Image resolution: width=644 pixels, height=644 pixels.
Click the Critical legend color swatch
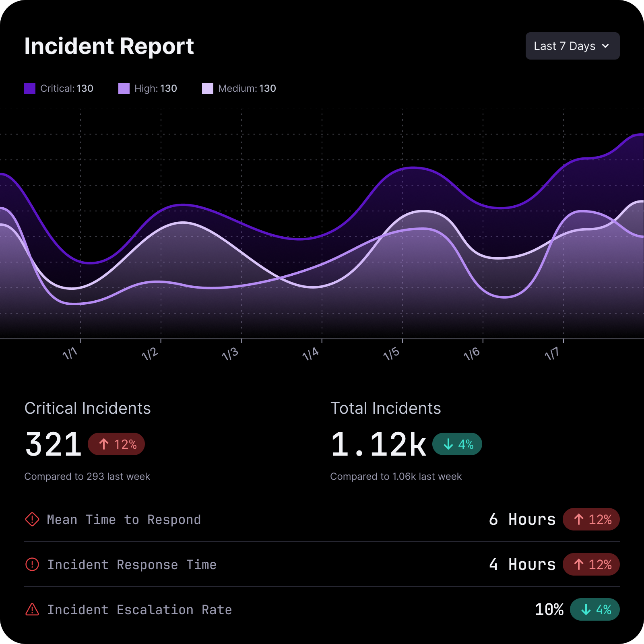coord(30,89)
